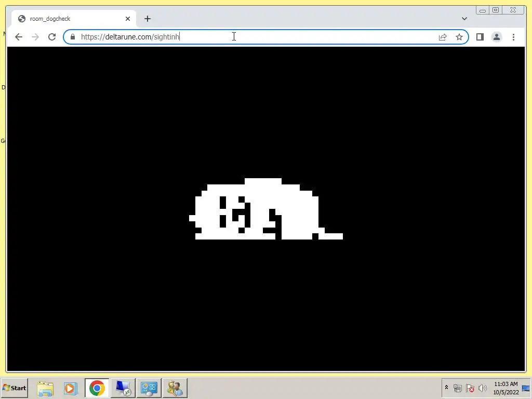This screenshot has height=399, width=532.
Task: Switch to the room_dogcheck tab
Action: (x=73, y=19)
